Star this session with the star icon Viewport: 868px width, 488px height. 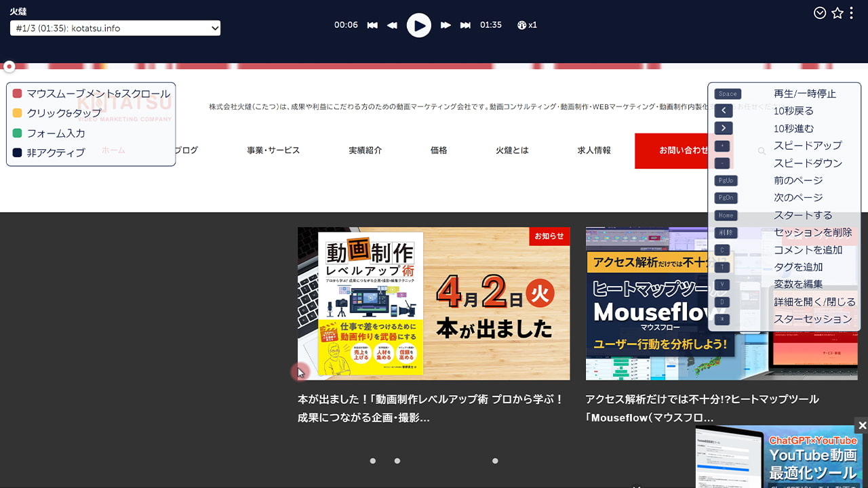[x=837, y=13]
